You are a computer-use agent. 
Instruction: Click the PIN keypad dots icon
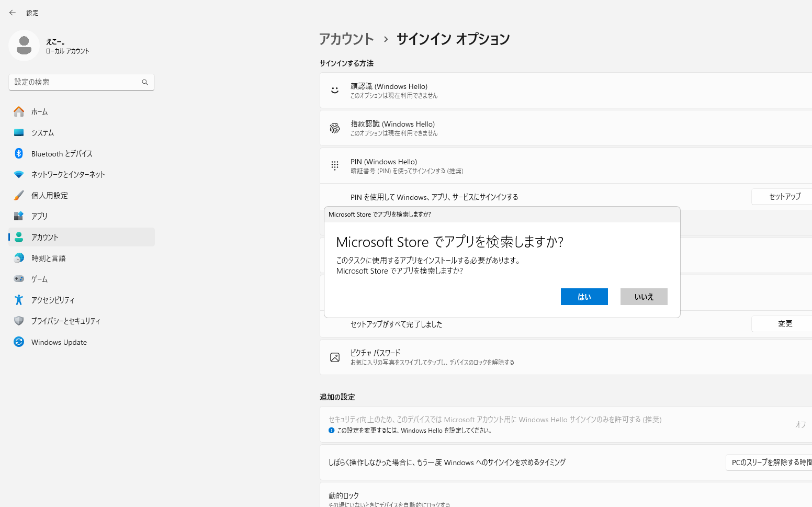(335, 166)
